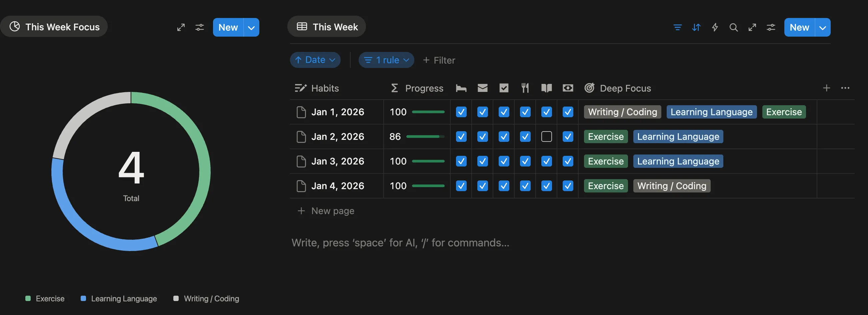The width and height of the screenshot is (868, 315).
Task: Click the target icon beside Deep Focus
Action: [589, 88]
